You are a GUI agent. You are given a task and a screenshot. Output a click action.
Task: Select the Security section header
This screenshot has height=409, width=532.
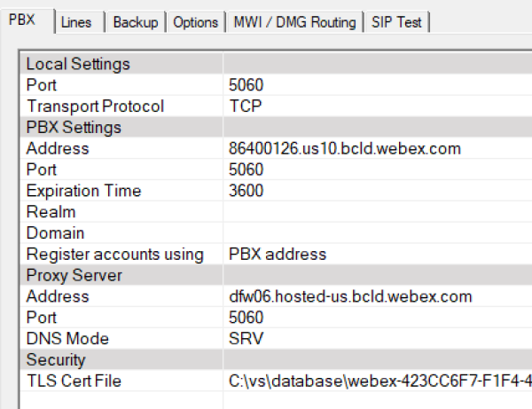click(x=57, y=360)
